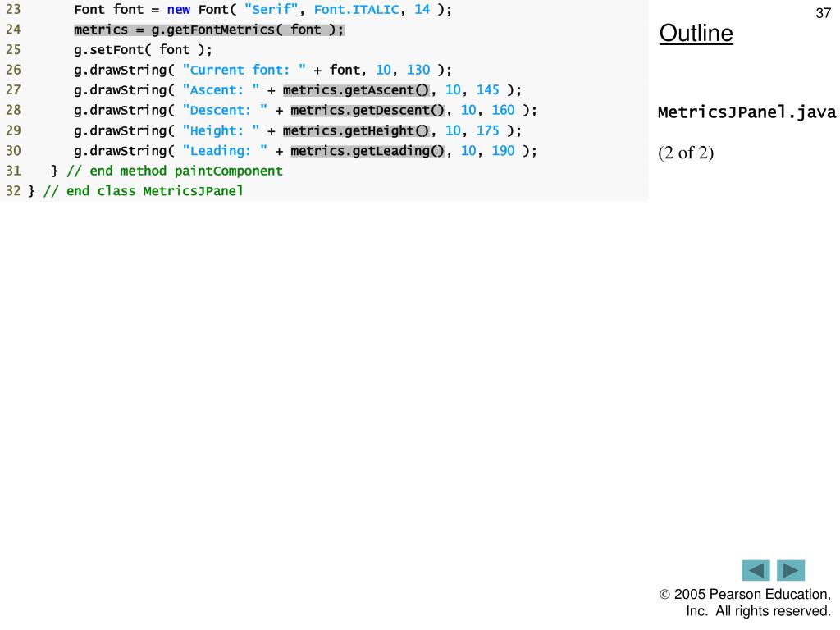Image resolution: width=840 pixels, height=630 pixels.
Task: Advance to next slide with forward arrow
Action: coord(791,570)
